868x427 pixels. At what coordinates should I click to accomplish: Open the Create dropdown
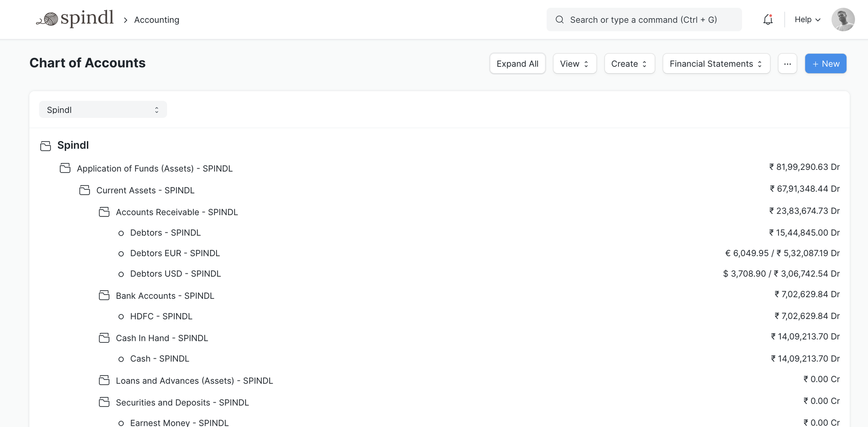coord(629,64)
